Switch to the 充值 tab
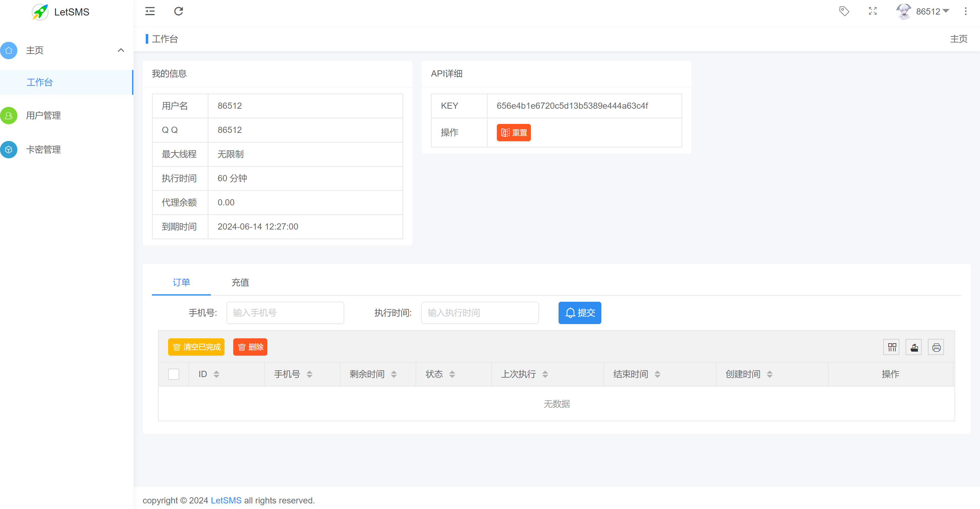 [240, 283]
